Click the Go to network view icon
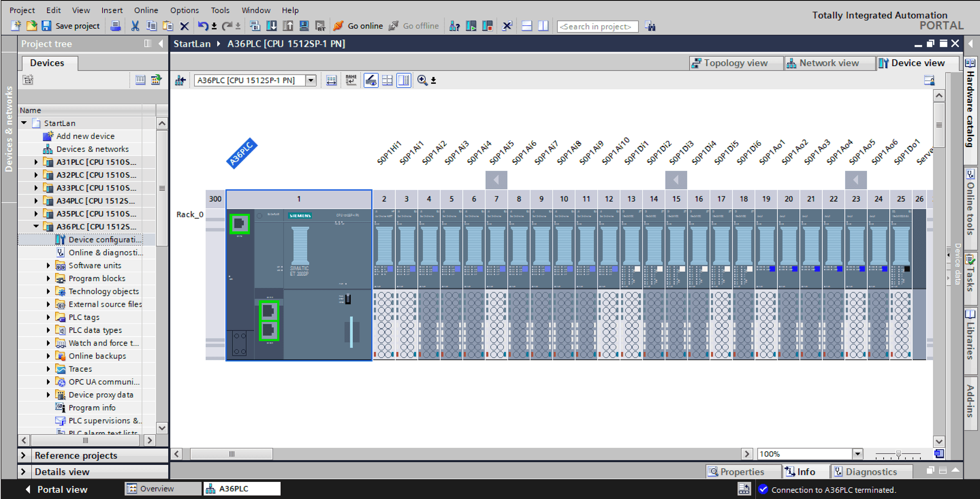This screenshot has height=499, width=980. [x=180, y=80]
